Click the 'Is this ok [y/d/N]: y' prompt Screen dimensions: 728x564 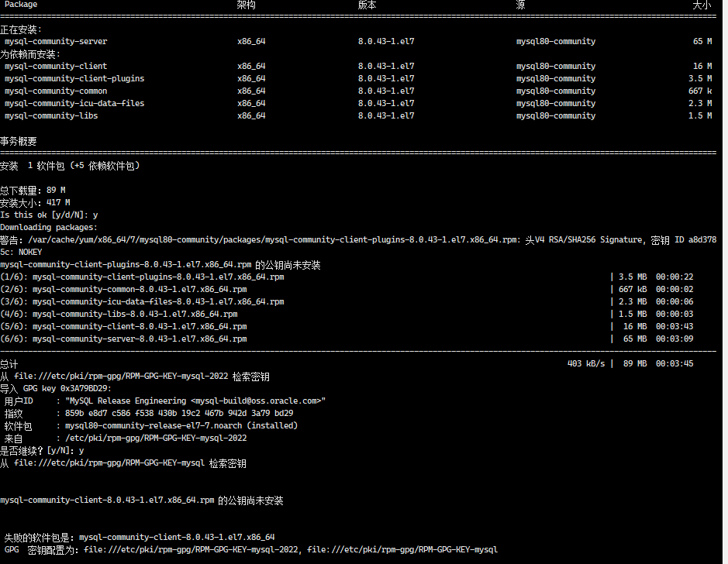pyautogui.click(x=49, y=215)
